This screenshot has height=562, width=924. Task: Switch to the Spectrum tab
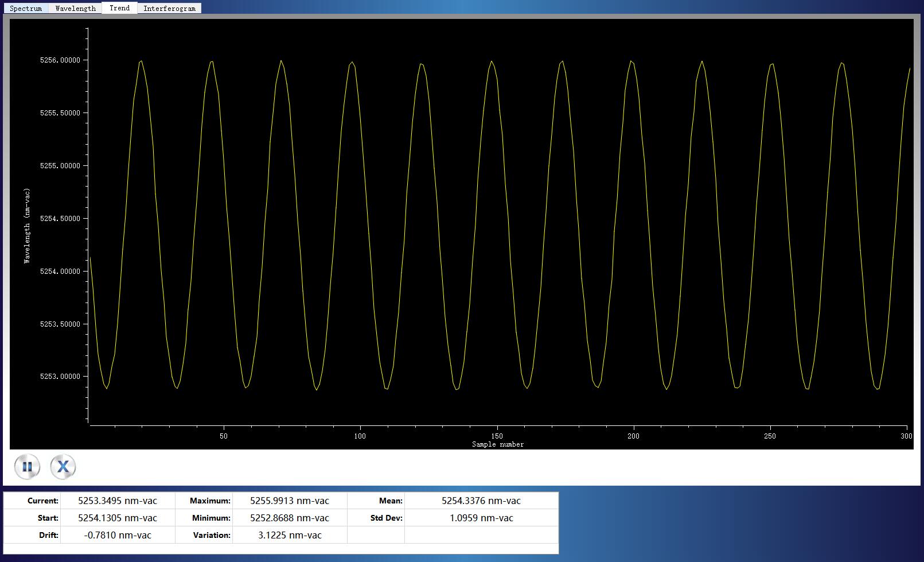point(26,8)
